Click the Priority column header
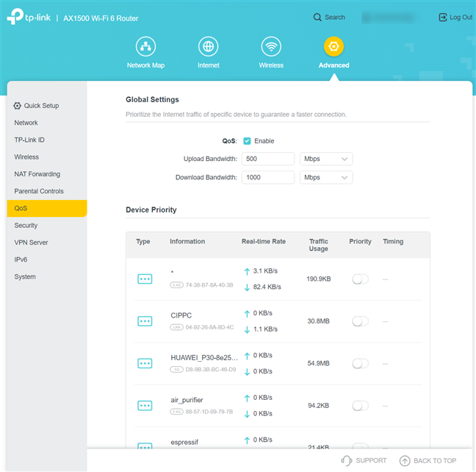This screenshot has width=476, height=472. point(360,241)
